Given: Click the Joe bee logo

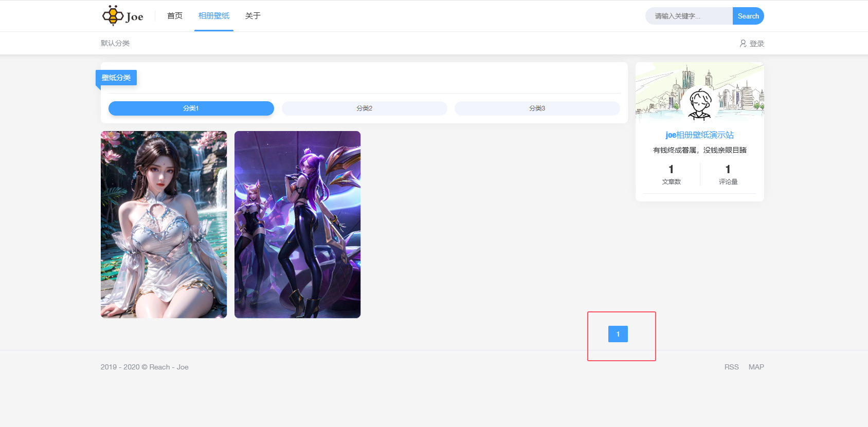Looking at the screenshot, I should tap(123, 16).
